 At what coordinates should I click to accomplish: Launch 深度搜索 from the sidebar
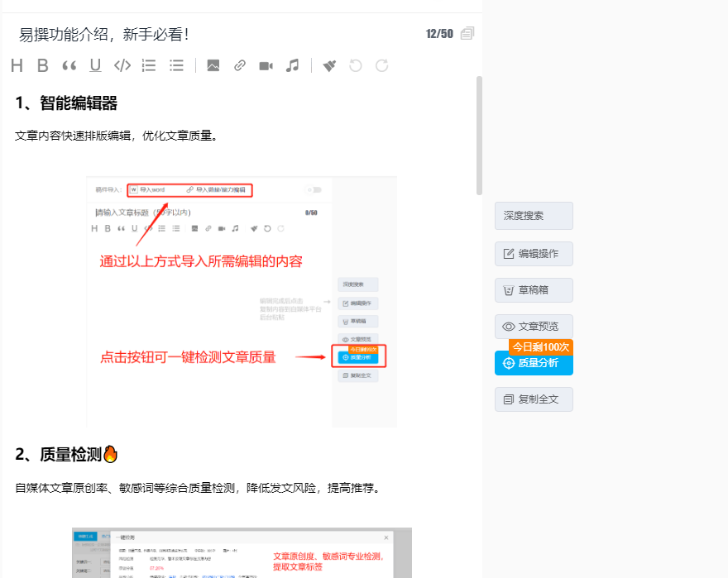(534, 215)
